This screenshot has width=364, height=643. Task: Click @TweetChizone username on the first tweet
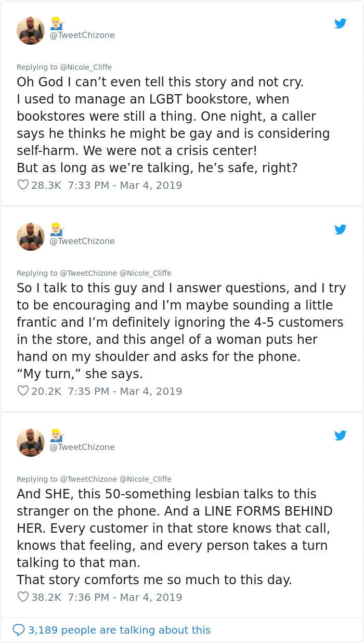(x=82, y=35)
